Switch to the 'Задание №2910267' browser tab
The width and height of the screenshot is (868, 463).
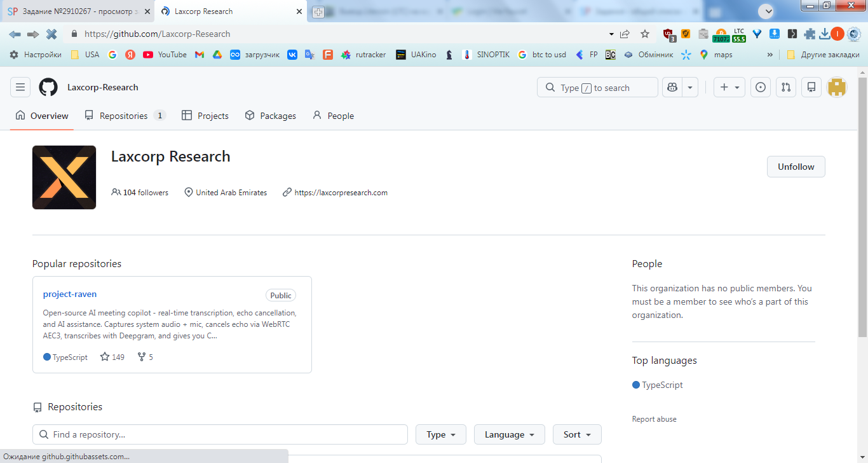[78, 11]
